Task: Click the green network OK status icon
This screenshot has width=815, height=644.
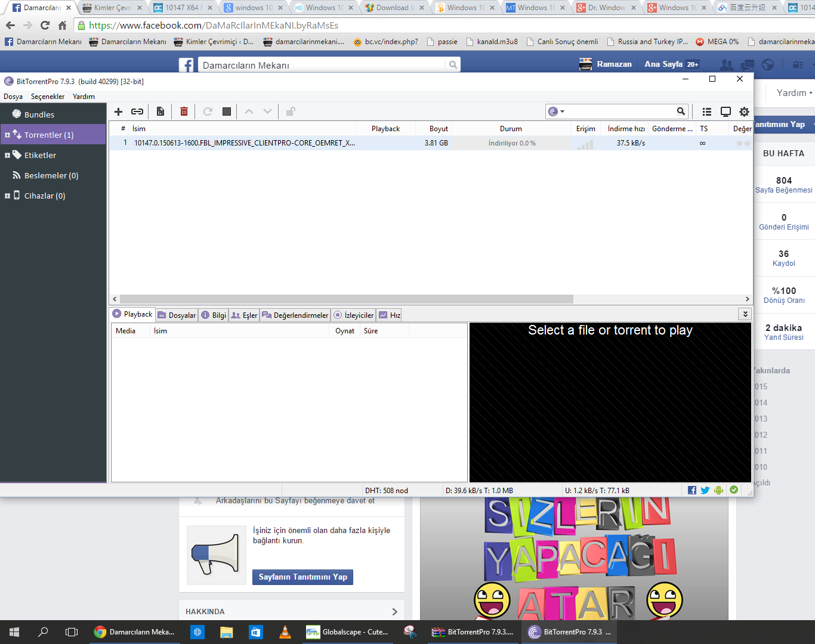Action: 734,490
